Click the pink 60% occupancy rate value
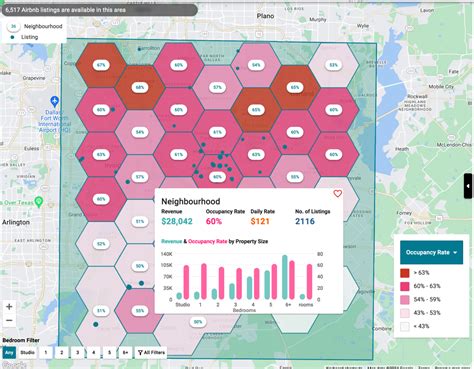Viewport: 474px width, 369px height. pos(214,221)
